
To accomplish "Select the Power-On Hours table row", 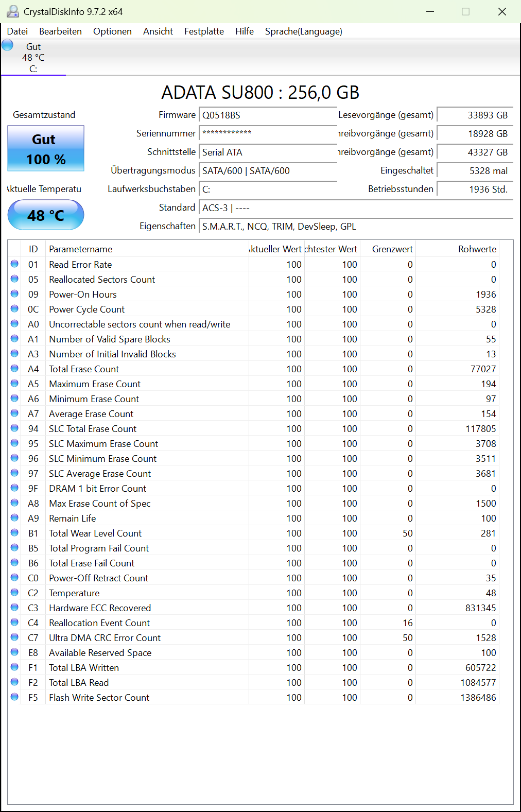I will coord(253,294).
